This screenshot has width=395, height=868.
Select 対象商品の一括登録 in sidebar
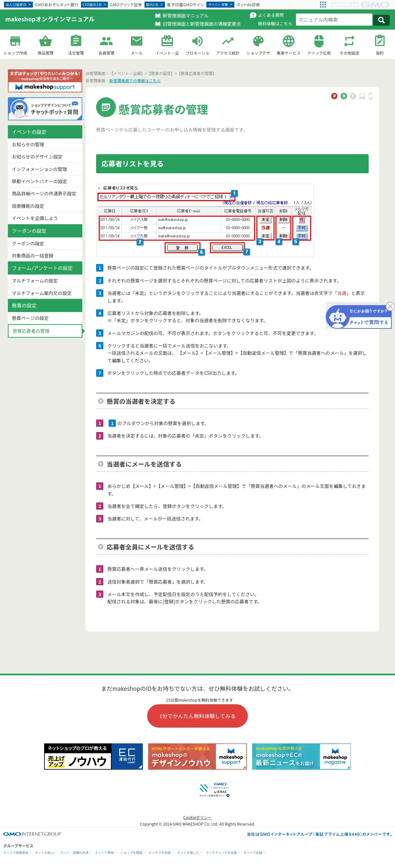pyautogui.click(x=45, y=256)
